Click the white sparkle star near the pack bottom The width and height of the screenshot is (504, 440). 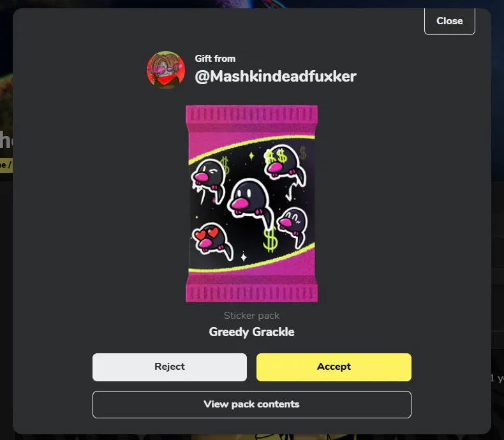point(244,257)
